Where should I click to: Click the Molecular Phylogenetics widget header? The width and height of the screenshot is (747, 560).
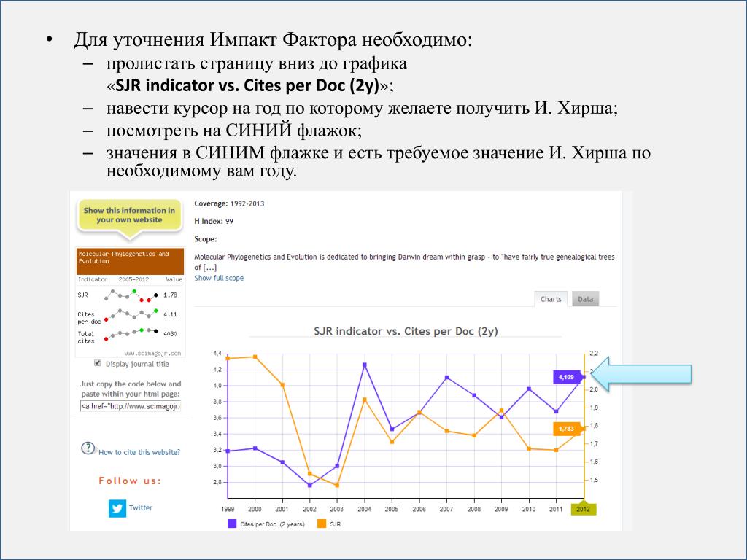pos(130,260)
